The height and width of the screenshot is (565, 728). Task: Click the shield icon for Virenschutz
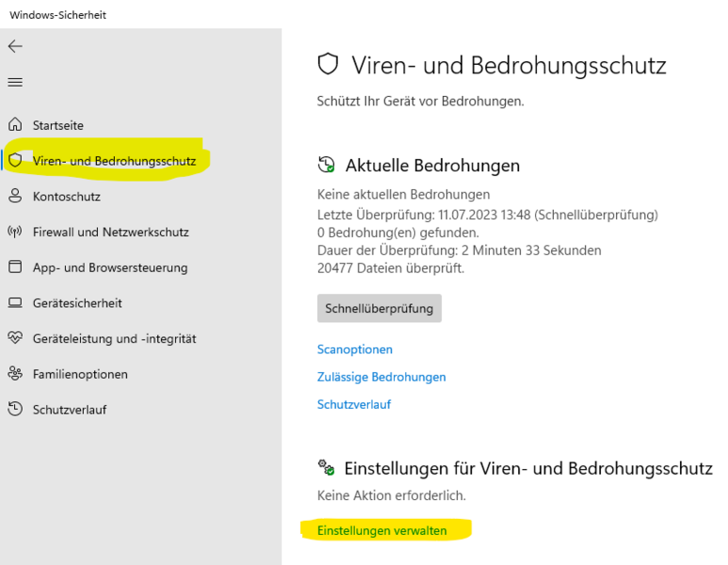point(15,160)
